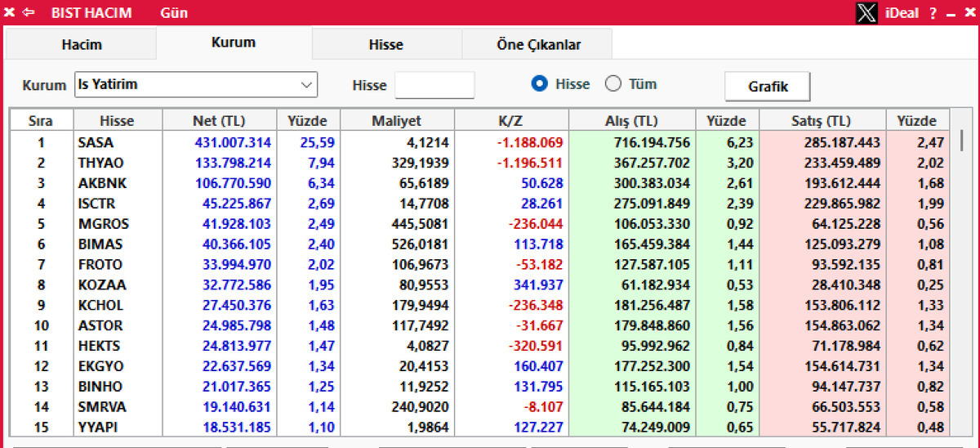Viewport: 980px width, 448px height.
Task: Open the help question mark icon
Action: tap(933, 13)
